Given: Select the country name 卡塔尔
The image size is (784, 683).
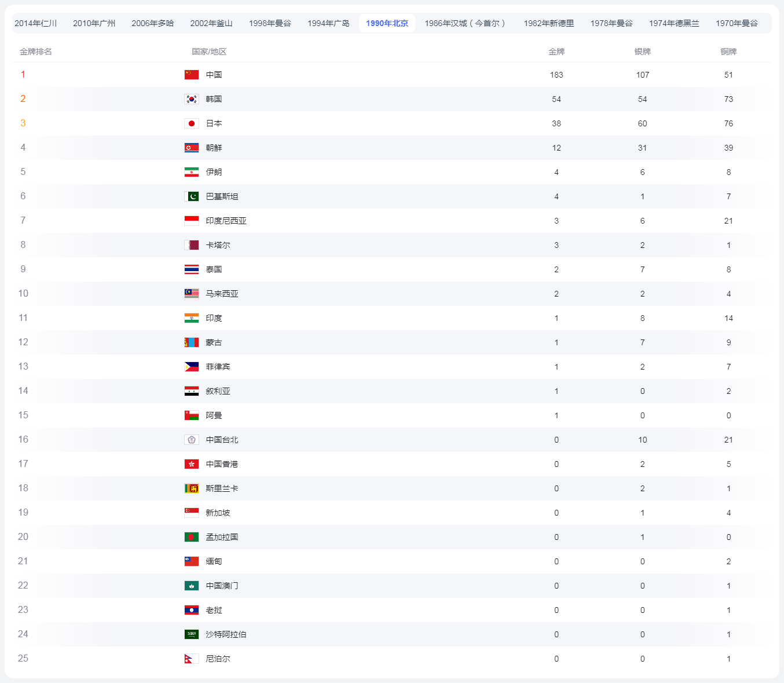Looking at the screenshot, I should pyautogui.click(x=218, y=245).
